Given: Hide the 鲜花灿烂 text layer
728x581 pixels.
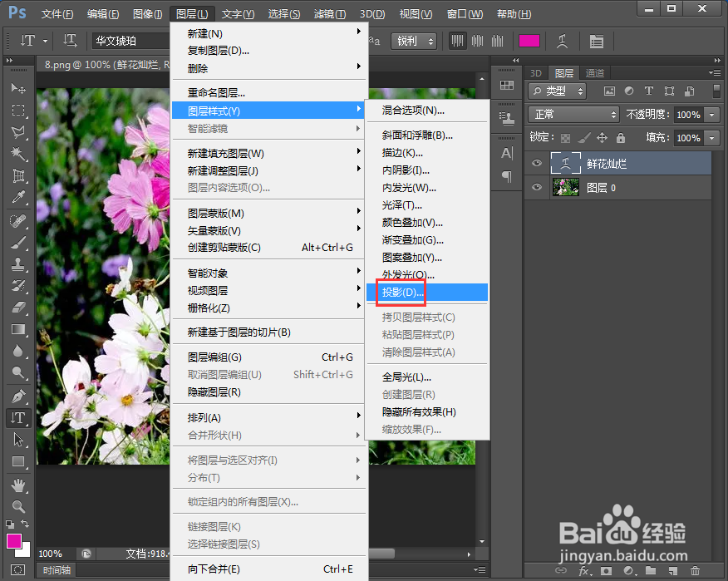Looking at the screenshot, I should tap(537, 163).
